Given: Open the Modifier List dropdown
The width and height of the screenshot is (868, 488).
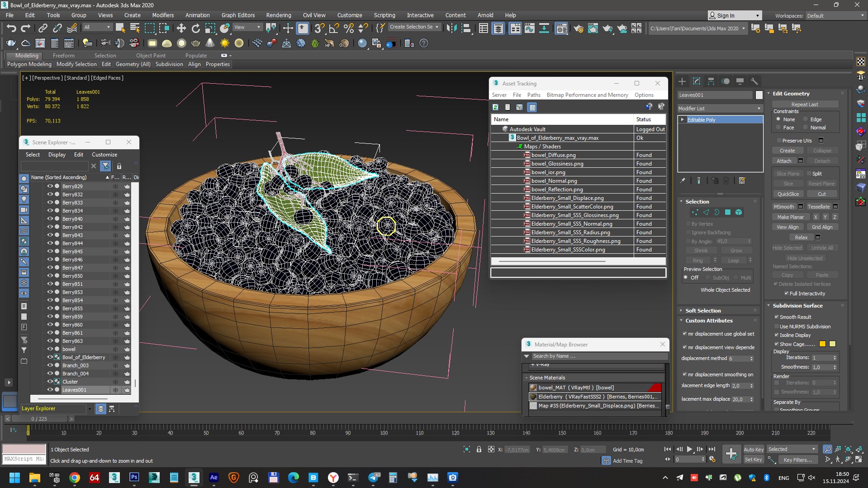Looking at the screenshot, I should point(720,109).
